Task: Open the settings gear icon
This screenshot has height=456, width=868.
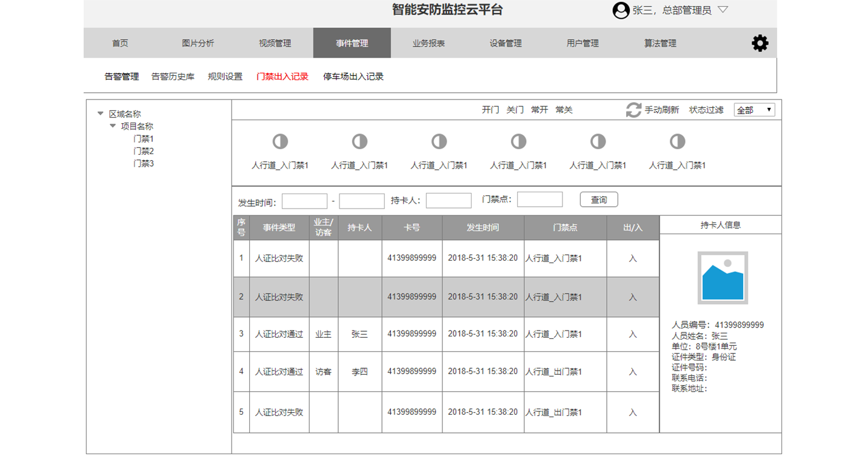Action: 760,42
